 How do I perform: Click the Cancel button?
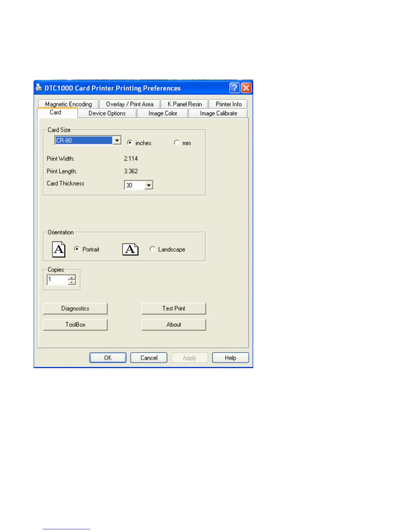coord(149,358)
